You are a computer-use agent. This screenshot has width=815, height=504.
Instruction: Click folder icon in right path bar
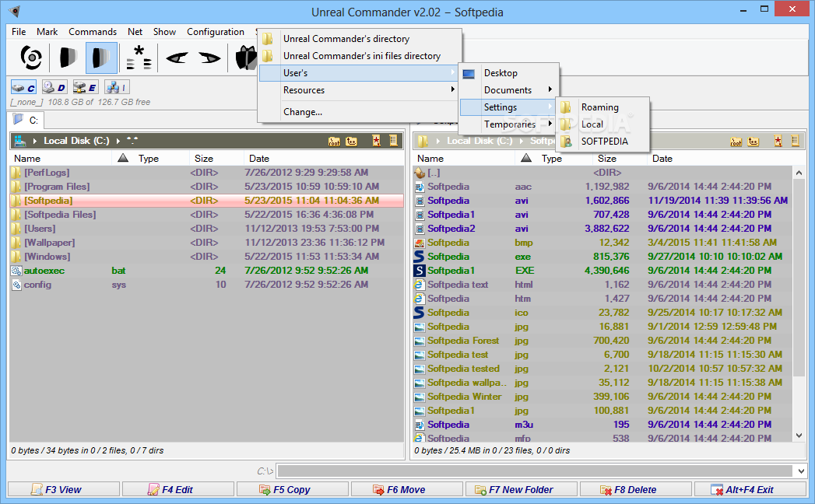(x=423, y=141)
